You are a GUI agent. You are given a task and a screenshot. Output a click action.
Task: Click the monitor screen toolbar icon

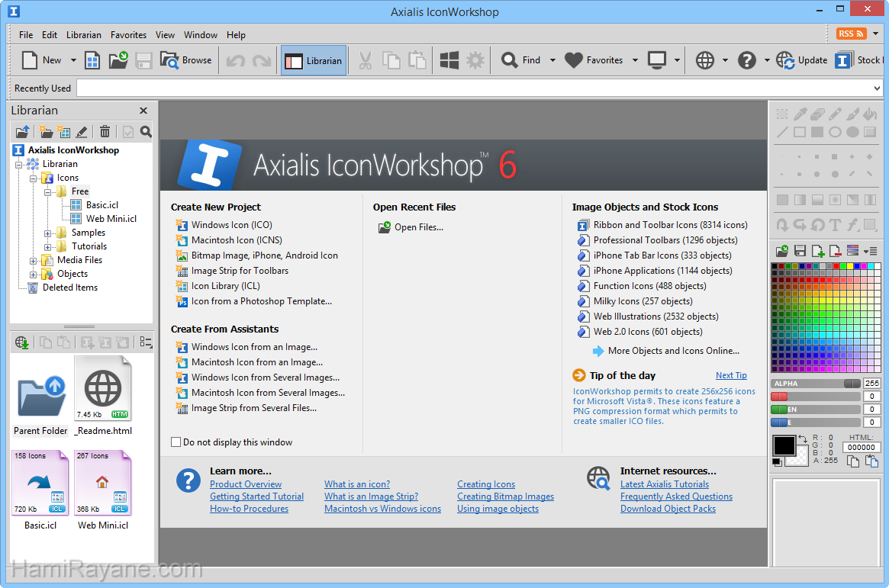tap(657, 60)
